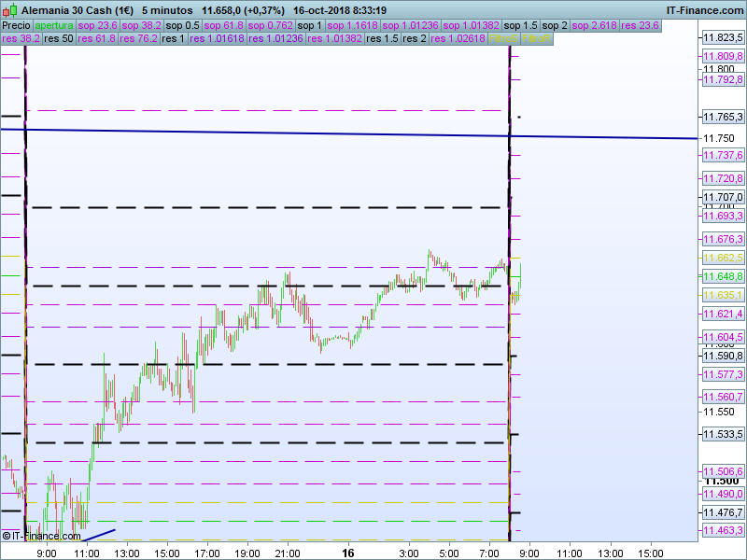Click the 11.823,5 price label

coord(723,37)
